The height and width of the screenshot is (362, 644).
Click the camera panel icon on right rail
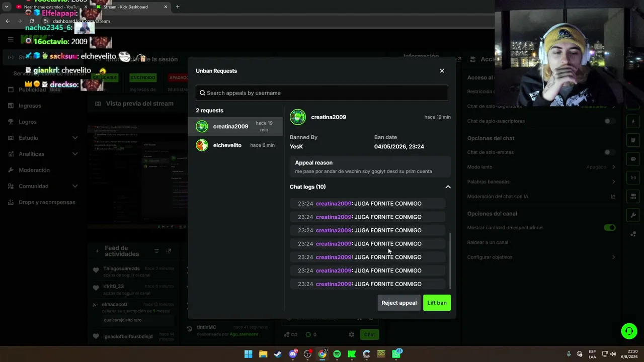(633, 196)
